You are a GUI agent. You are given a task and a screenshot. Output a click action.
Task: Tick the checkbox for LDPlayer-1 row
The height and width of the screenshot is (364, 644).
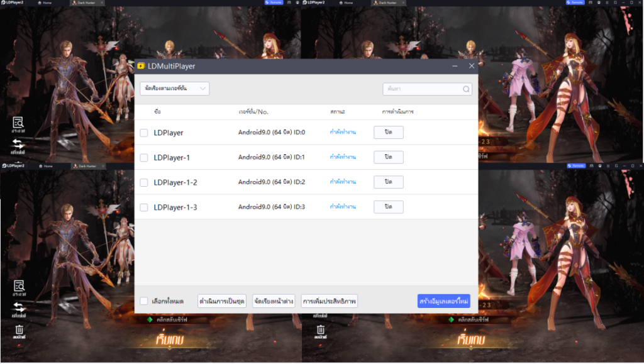click(144, 158)
